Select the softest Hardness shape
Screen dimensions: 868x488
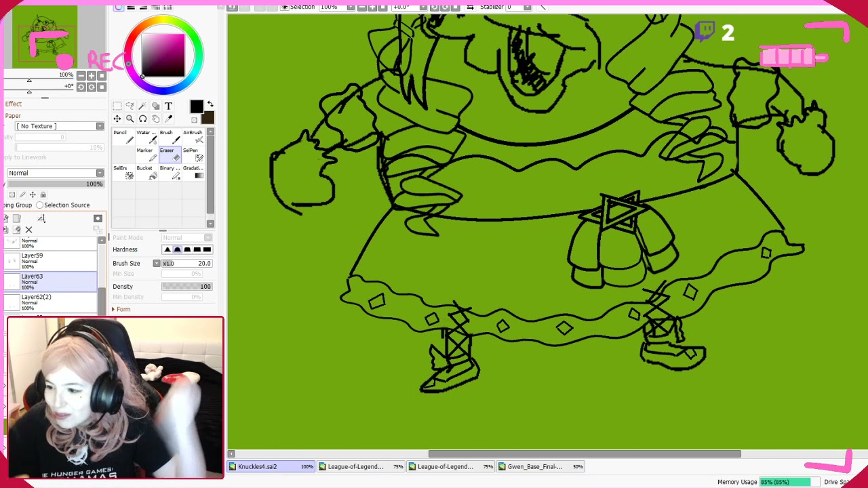pyautogui.click(x=167, y=249)
